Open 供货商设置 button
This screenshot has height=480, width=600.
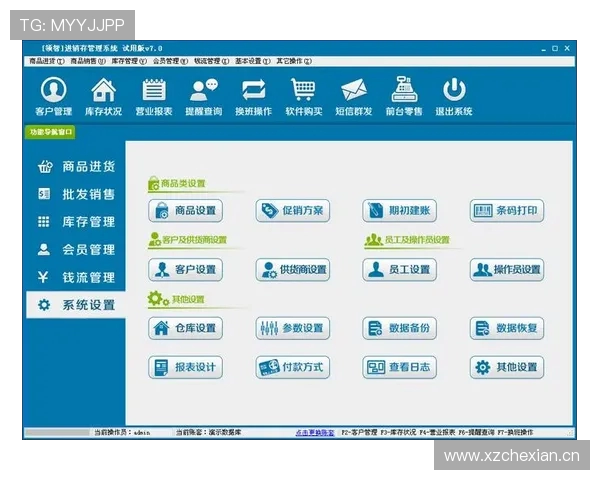tap(293, 269)
